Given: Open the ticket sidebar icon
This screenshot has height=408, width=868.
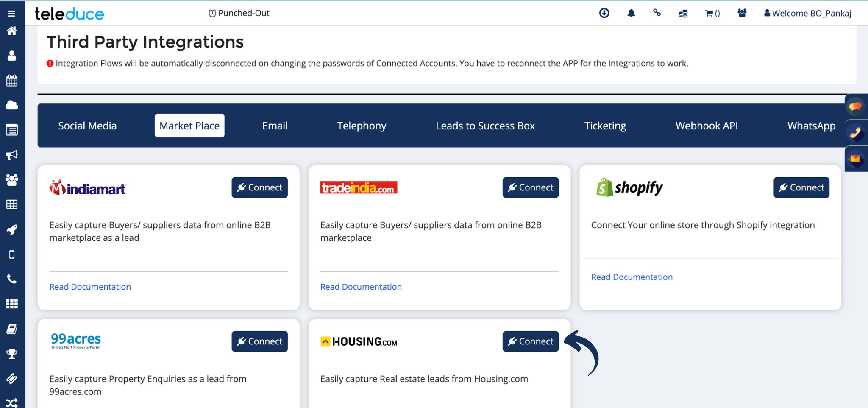Looking at the screenshot, I should 12,378.
